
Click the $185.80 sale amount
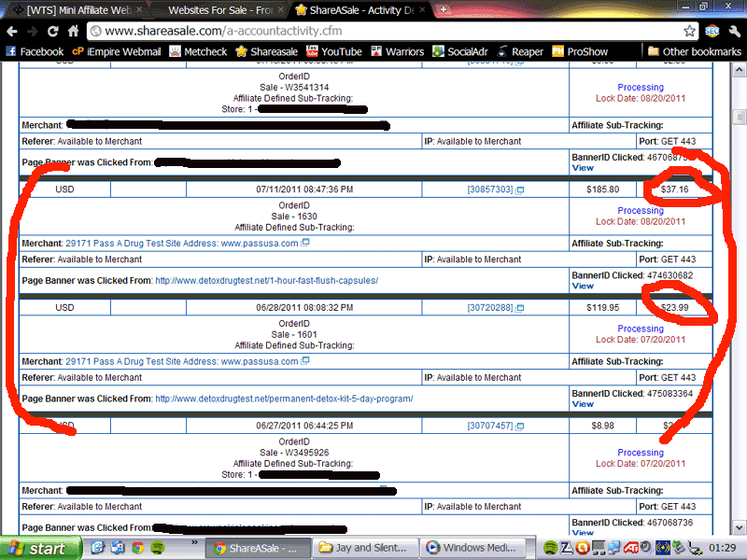(602, 189)
